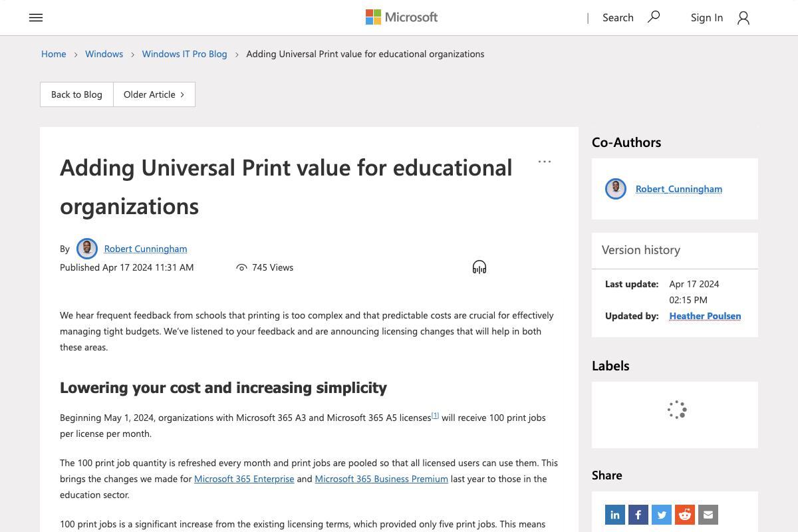Click Robert Cunningham avatar in Co-Authors
Screen dimensions: 798x532
tap(616, 189)
